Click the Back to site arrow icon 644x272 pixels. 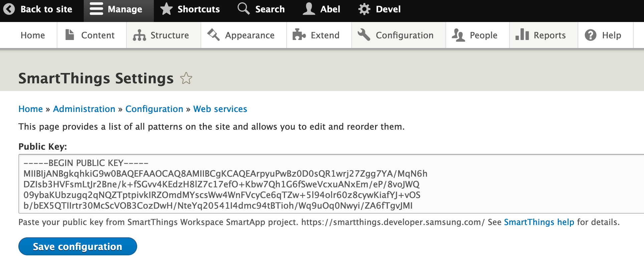coord(9,9)
